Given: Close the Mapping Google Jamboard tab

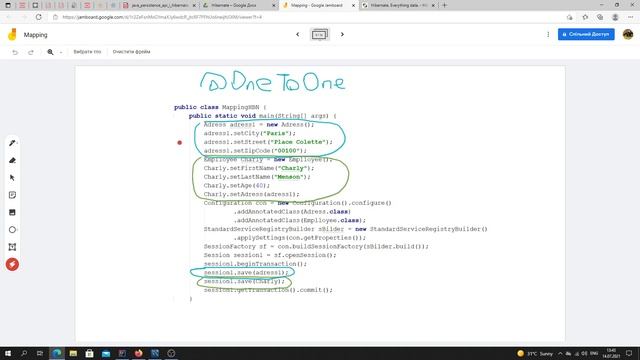Looking at the screenshot, I should point(353,5).
